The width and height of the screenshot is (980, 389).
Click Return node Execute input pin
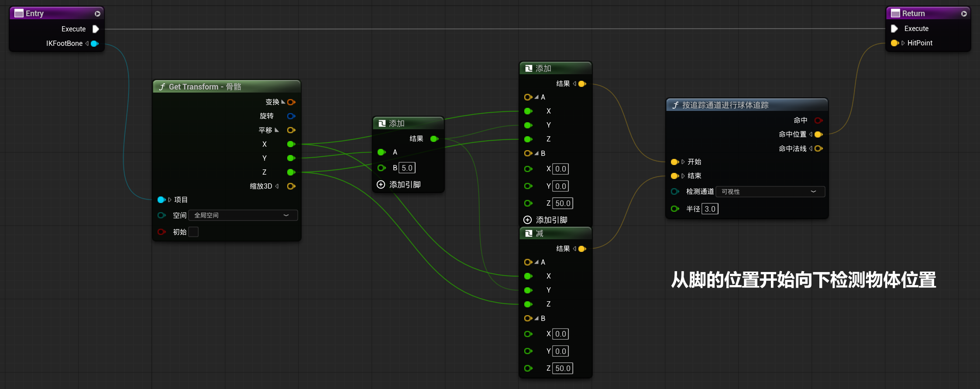coord(894,29)
